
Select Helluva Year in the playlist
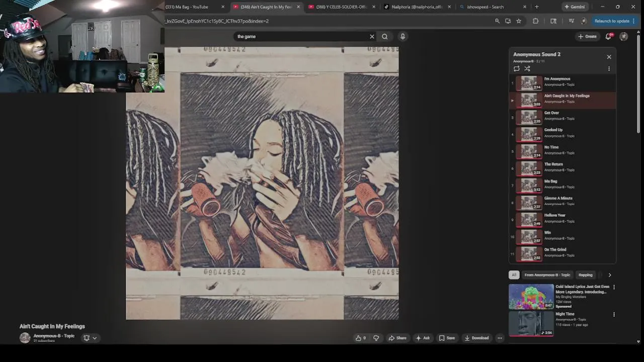(x=562, y=219)
